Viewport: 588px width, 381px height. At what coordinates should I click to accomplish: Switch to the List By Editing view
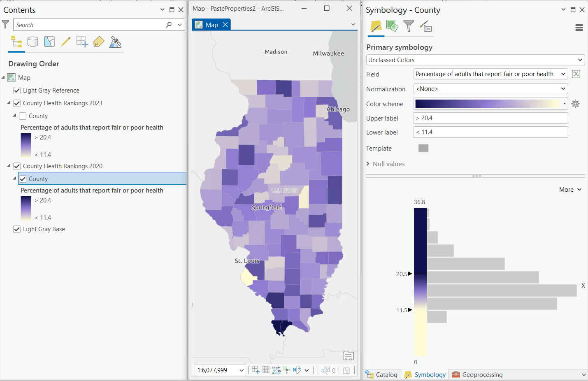66,42
